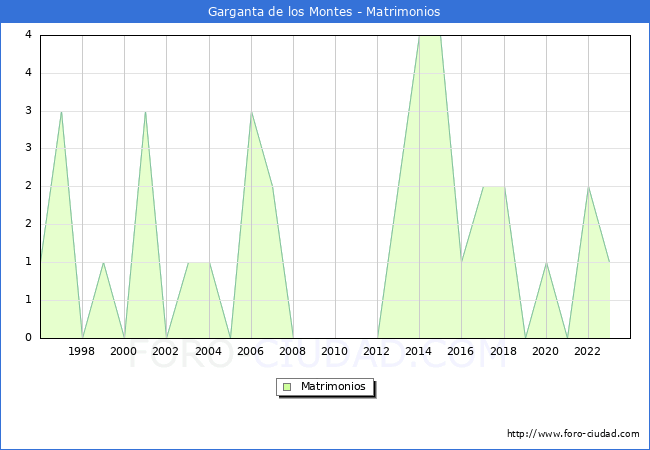Select the 2006 x-axis label

pyautogui.click(x=250, y=351)
